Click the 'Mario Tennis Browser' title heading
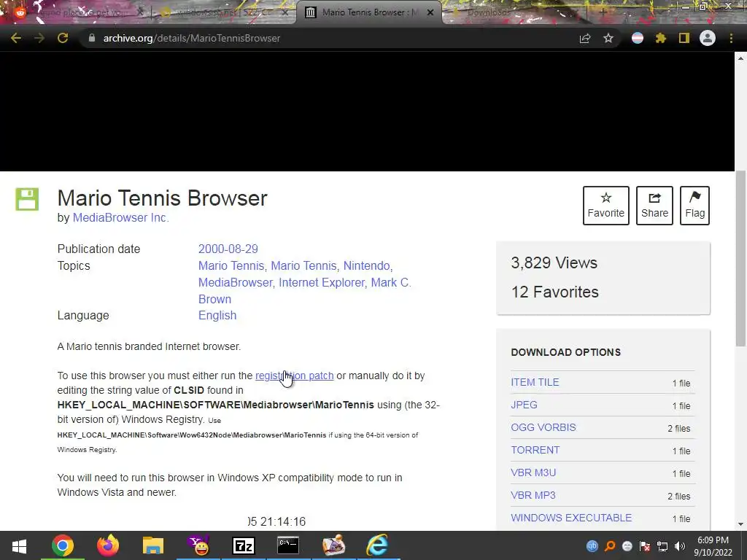This screenshot has height=560, width=747. (x=163, y=198)
